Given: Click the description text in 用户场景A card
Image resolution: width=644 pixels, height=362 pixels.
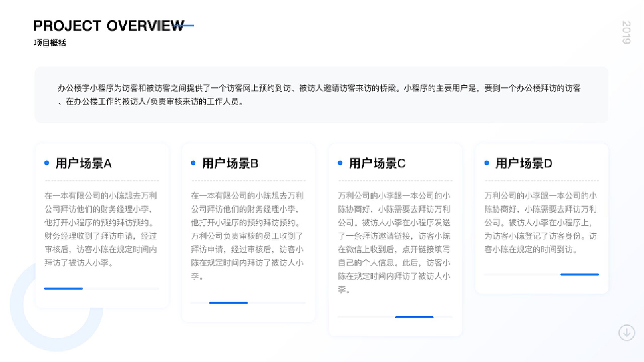Looking at the screenshot, I should pos(101,229).
